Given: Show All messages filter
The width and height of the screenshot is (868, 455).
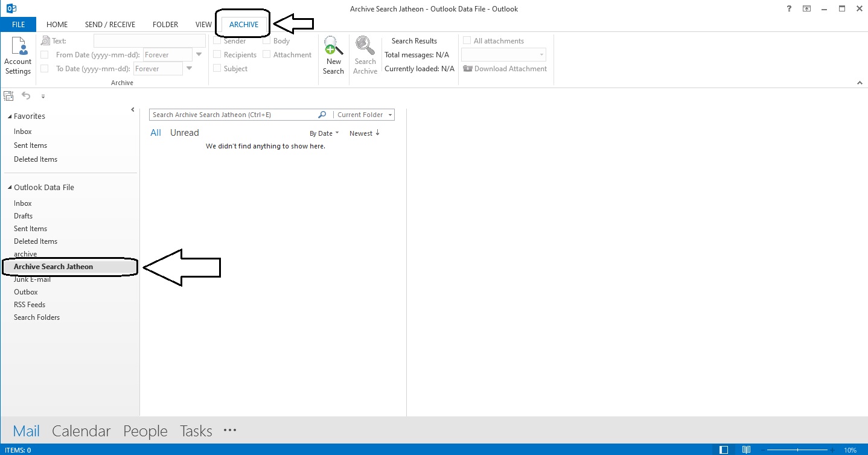Looking at the screenshot, I should click(x=156, y=133).
